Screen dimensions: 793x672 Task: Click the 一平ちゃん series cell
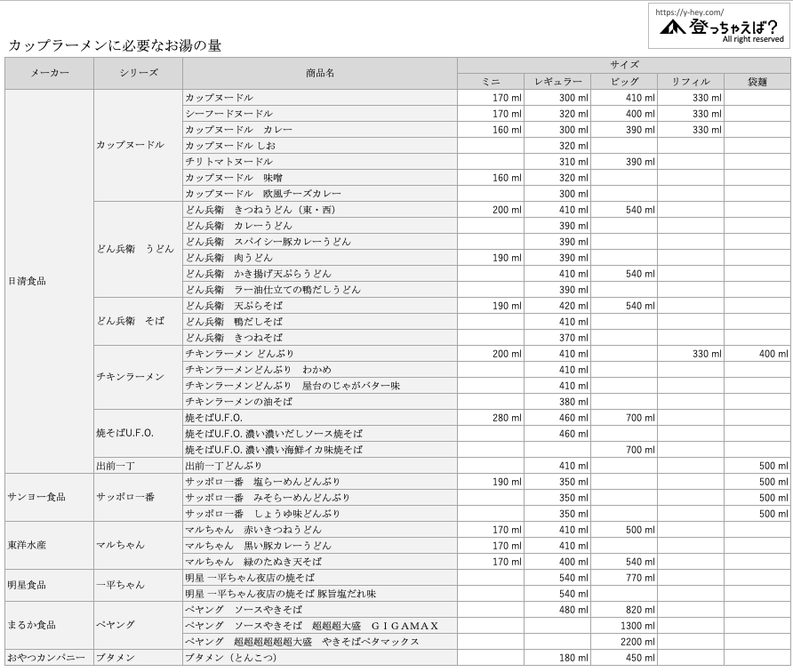click(x=139, y=586)
